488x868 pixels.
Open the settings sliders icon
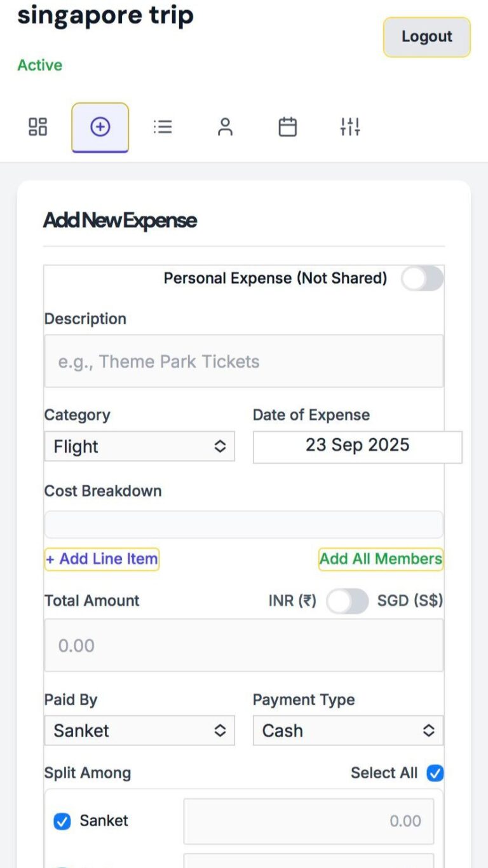349,127
